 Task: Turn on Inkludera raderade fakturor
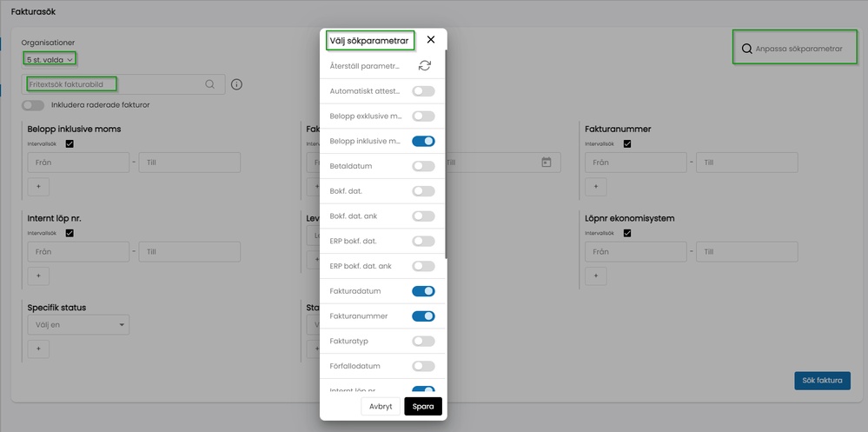pyautogui.click(x=34, y=105)
